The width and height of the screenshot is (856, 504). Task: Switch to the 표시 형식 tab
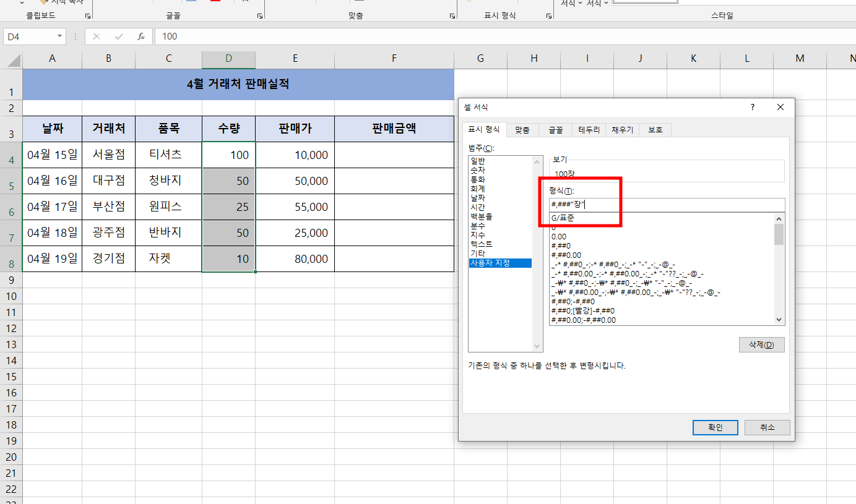pyautogui.click(x=484, y=130)
